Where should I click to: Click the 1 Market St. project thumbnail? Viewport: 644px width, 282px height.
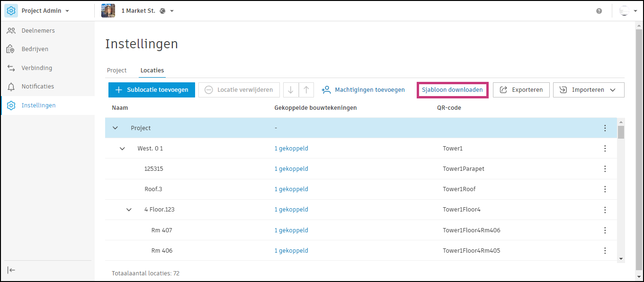click(108, 10)
